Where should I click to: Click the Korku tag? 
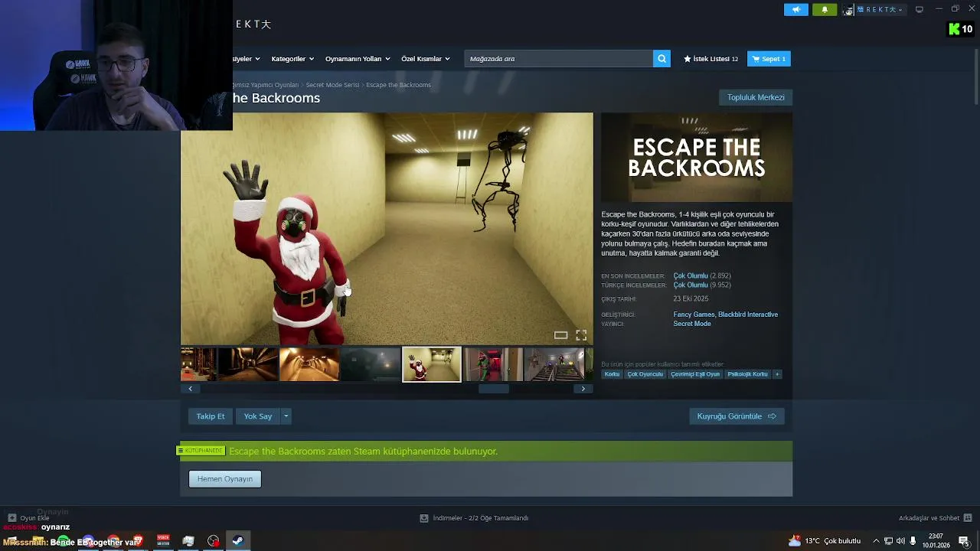click(x=612, y=374)
